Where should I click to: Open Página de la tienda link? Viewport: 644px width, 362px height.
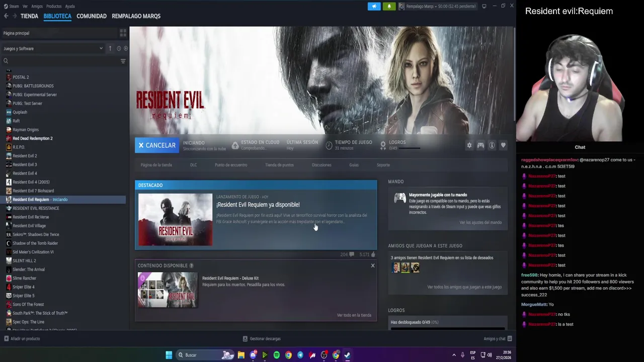coord(156,165)
